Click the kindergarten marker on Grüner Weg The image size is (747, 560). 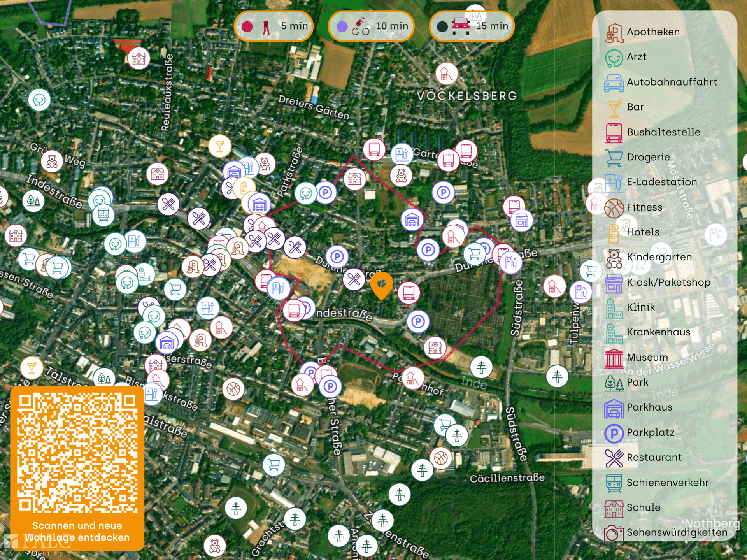pos(52,161)
